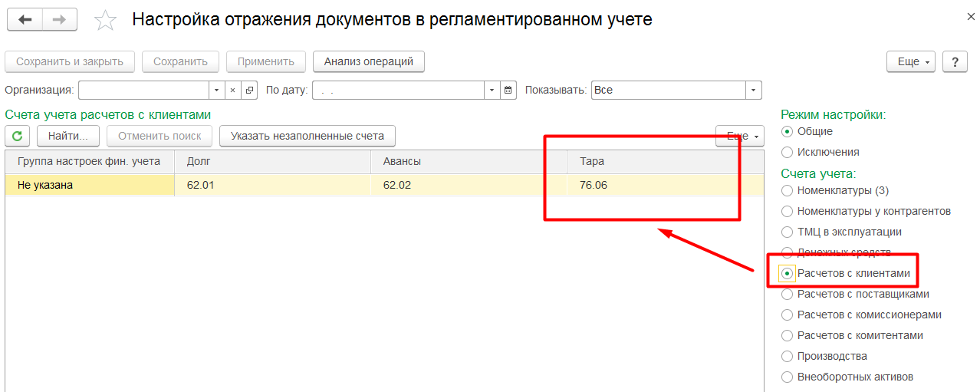Select the Номенклатуры (3) radio button
Screen dimensions: 980x392
[787, 190]
